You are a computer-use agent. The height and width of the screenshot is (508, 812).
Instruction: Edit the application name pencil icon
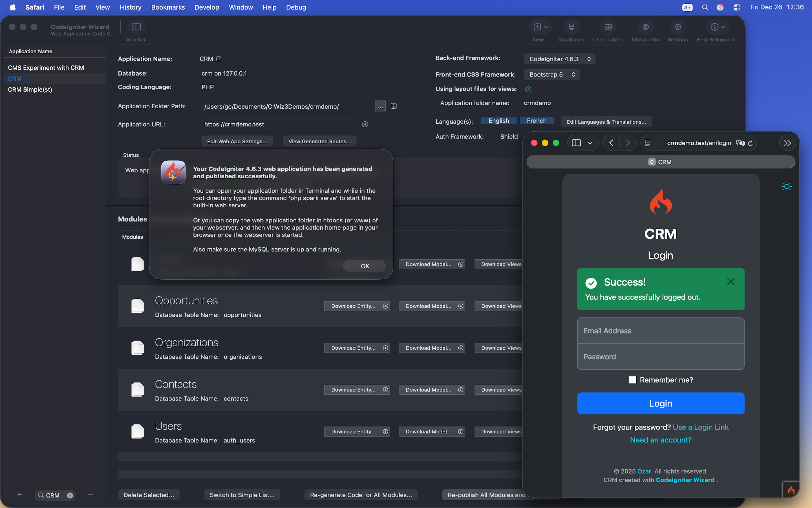[x=219, y=59]
